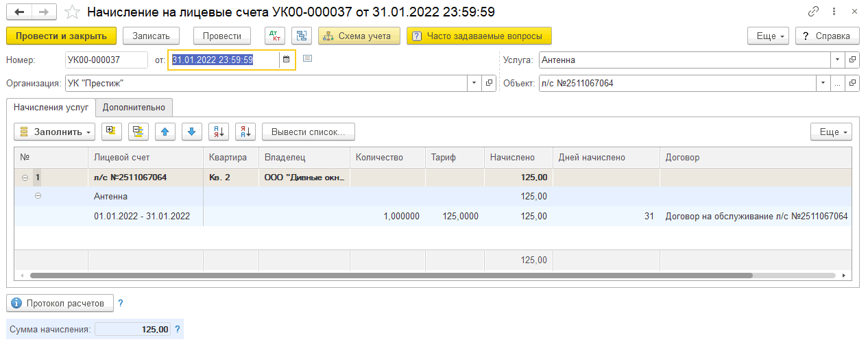Click the Дт/Кт postings icon
This screenshot has width=868, height=342.
(x=275, y=36)
